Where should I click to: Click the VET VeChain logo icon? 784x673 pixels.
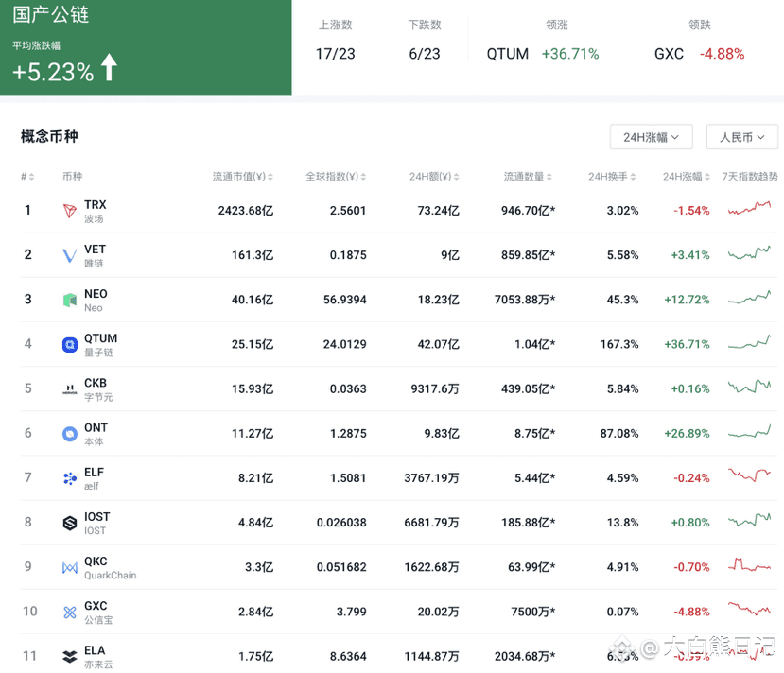point(69,255)
